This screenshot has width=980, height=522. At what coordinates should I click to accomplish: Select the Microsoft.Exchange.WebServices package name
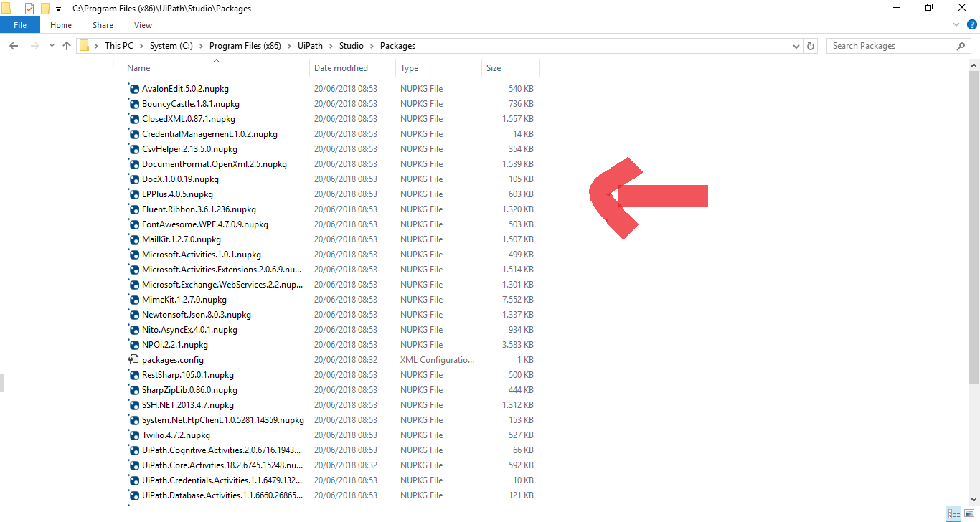pos(222,285)
